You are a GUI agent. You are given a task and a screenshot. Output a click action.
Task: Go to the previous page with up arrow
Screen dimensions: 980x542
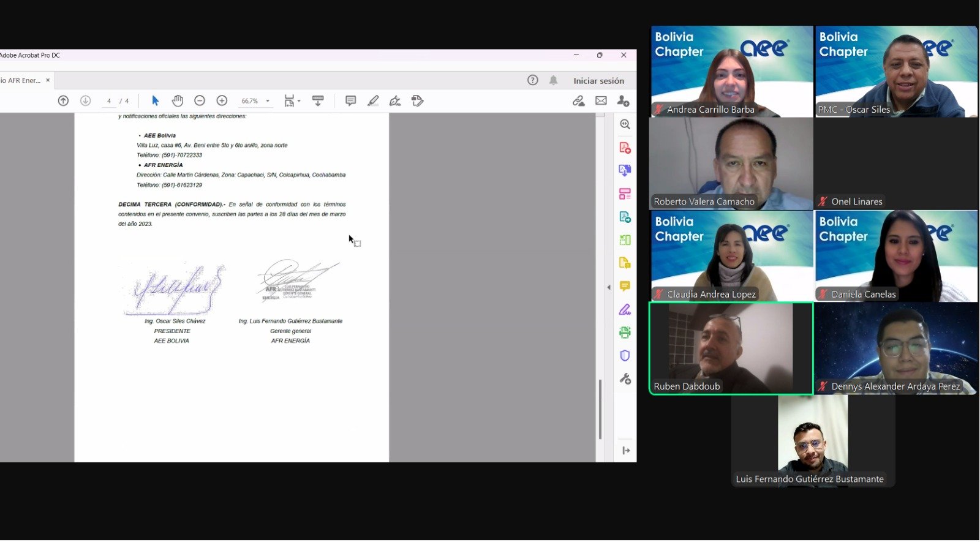(63, 101)
